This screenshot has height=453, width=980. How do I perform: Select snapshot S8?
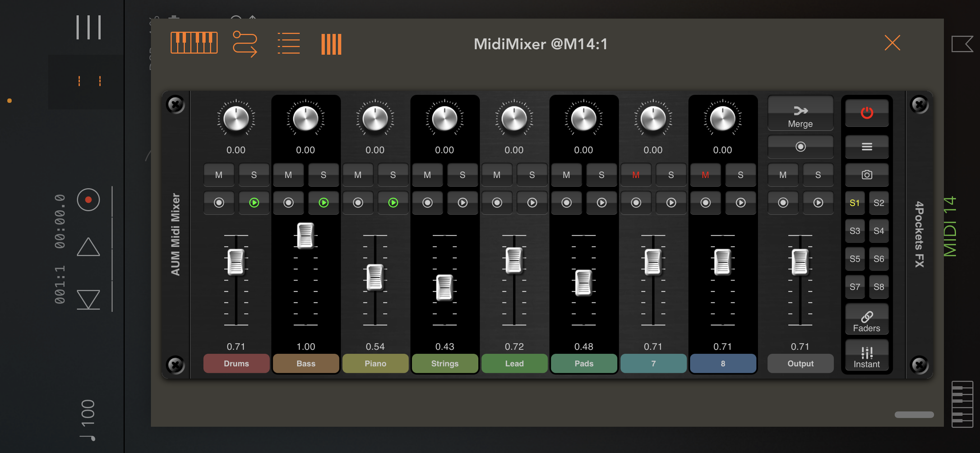click(x=879, y=287)
